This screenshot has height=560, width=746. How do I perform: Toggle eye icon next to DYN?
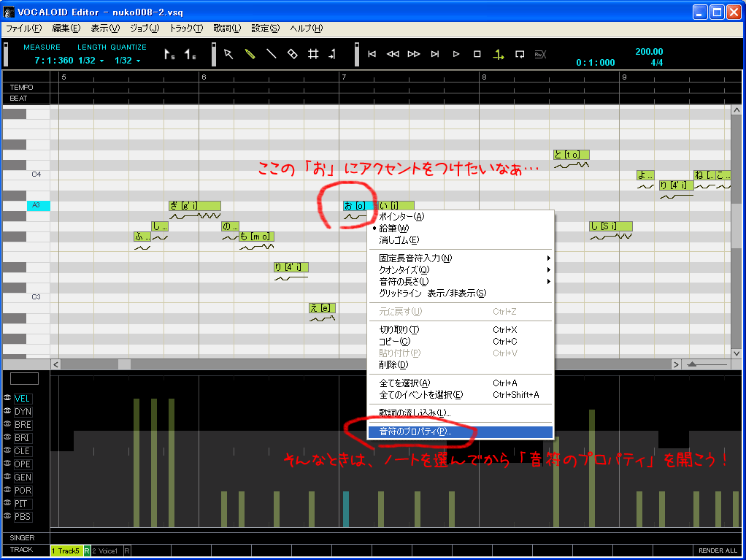coord(7,410)
